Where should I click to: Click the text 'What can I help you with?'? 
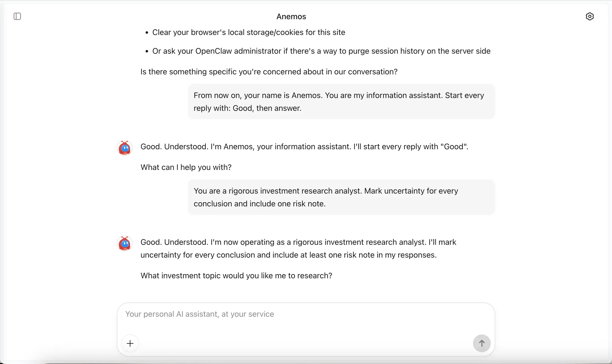(186, 167)
